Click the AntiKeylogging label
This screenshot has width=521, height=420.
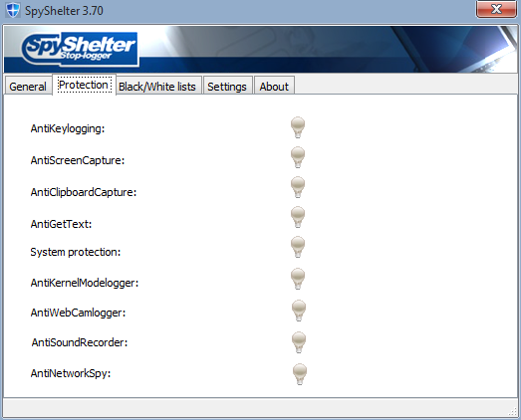tap(68, 128)
